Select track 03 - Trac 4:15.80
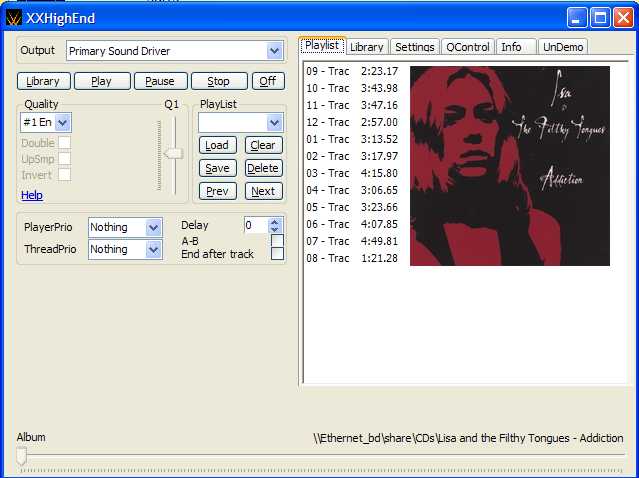 352,173
